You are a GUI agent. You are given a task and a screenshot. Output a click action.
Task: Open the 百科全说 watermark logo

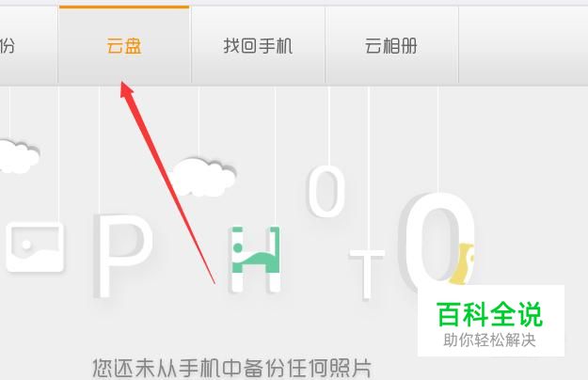pos(490,314)
